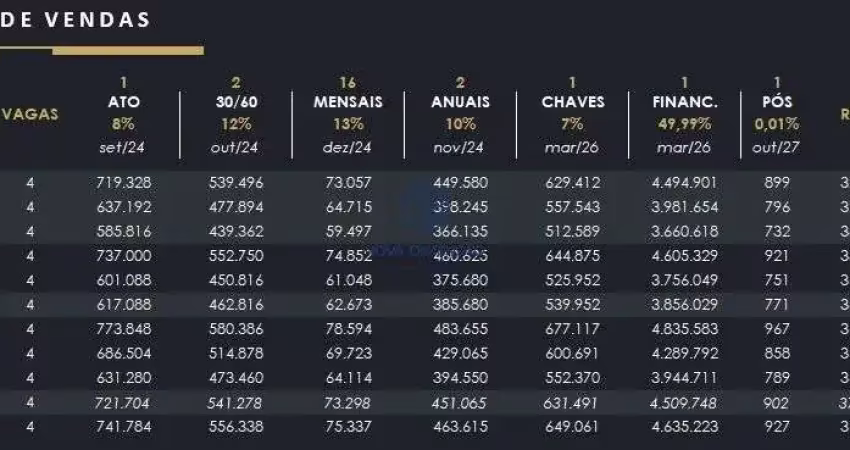Image resolution: width=850 pixels, height=450 pixels.
Task: Select the 30/60 12% column header
Action: (236, 114)
